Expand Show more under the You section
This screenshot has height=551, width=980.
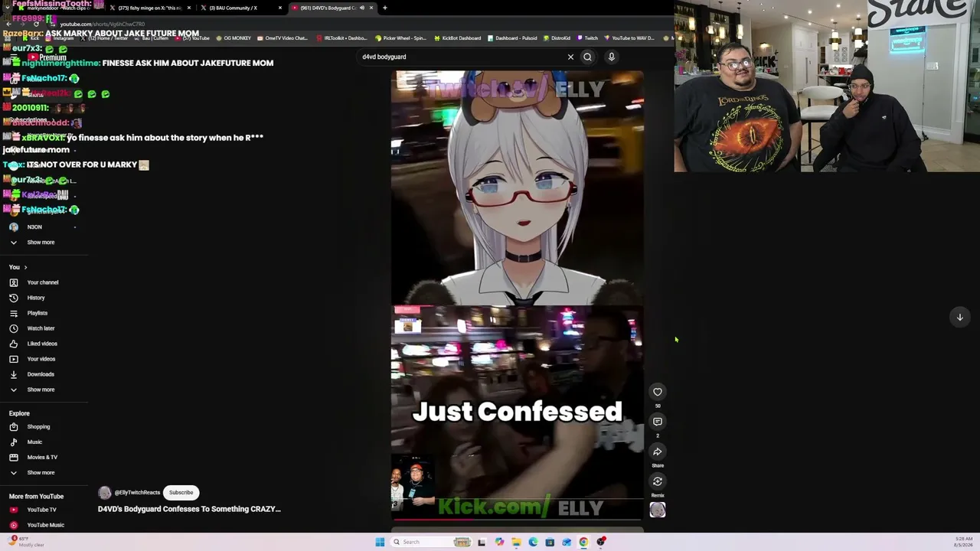tap(41, 390)
